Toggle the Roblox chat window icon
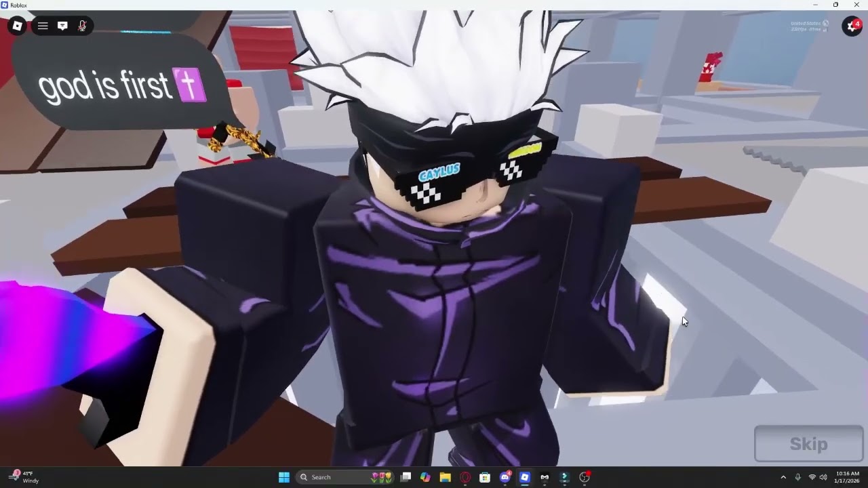Viewport: 868px width, 488px height. point(62,26)
